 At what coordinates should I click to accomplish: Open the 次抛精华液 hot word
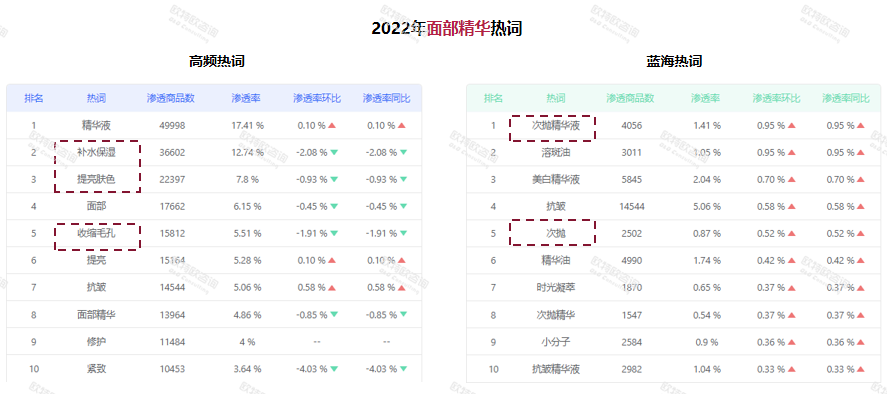tap(556, 126)
